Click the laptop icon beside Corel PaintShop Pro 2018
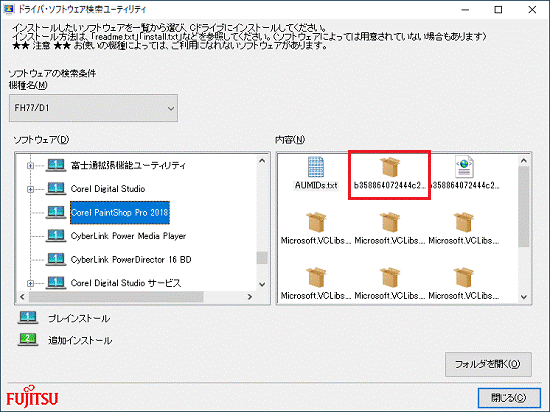Screen dimensions: 550x412 56,212
